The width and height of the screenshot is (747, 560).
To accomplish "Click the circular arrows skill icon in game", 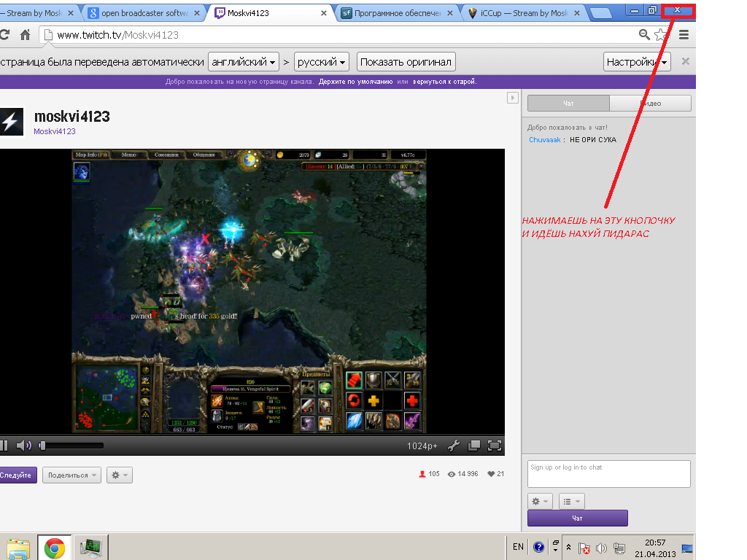I will [x=354, y=400].
